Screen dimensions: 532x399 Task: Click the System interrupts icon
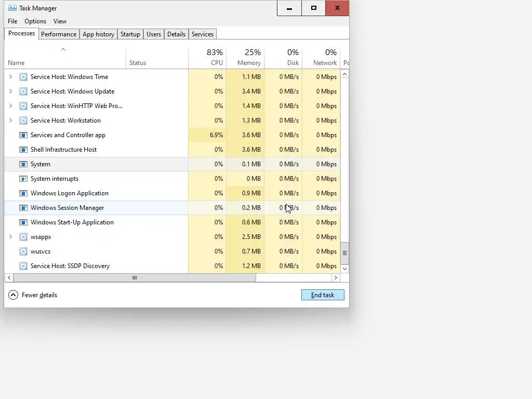click(23, 179)
